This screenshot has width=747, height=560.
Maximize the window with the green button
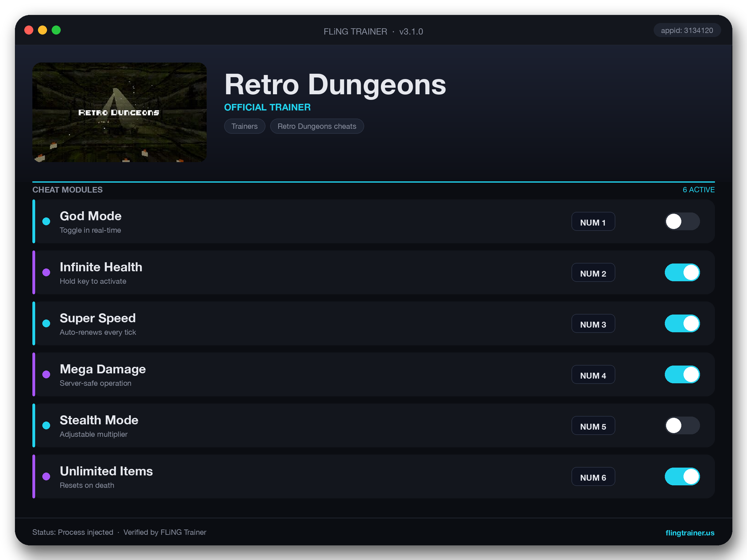56,30
